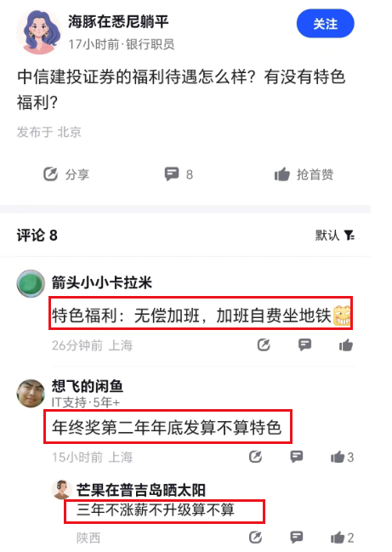Follow user with blue 关注 button
Viewport: 392px width, 552px height.
(325, 24)
